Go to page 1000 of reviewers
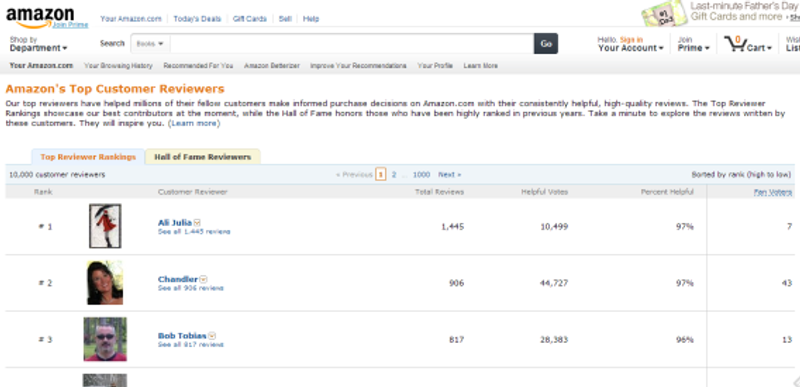Viewport: 800px width, 387px height. click(x=421, y=174)
